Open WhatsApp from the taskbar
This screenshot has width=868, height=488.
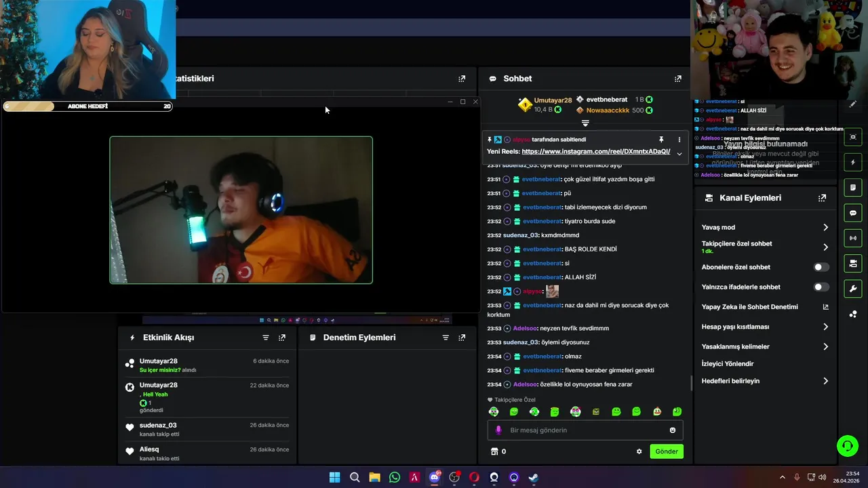pyautogui.click(x=395, y=477)
